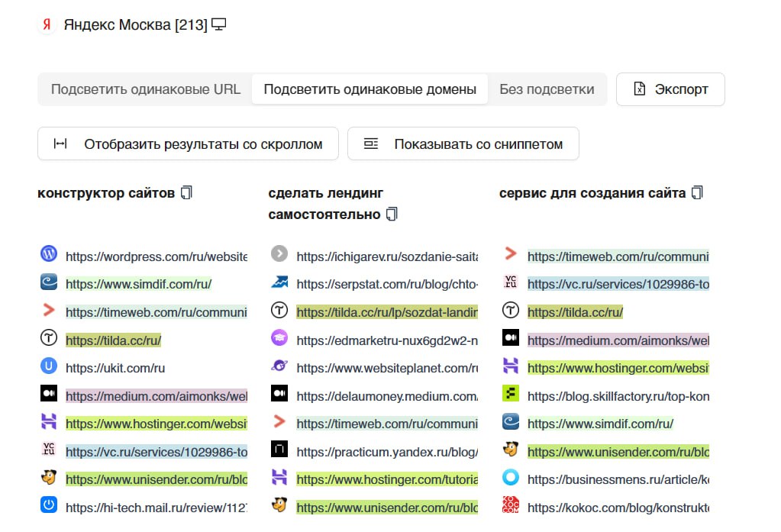Open the unisender.com link in third column
Screen dimensions: 781x532
618,452
